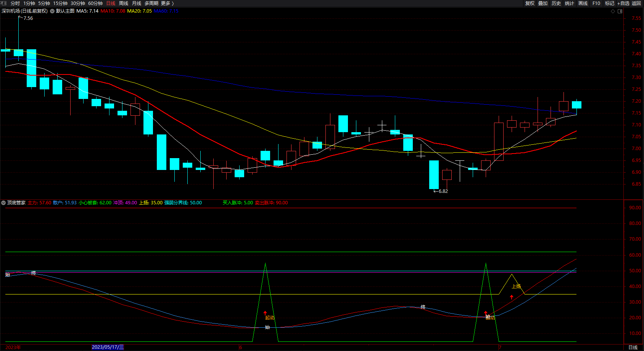Select the 30分钟 period tab
The height and width of the screenshot is (351, 644).
point(78,3)
